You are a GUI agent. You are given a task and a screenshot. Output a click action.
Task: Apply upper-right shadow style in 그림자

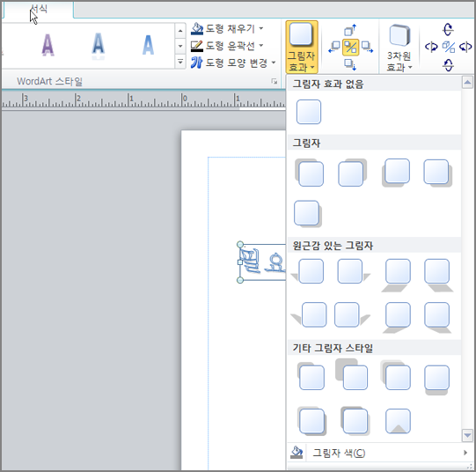click(352, 173)
